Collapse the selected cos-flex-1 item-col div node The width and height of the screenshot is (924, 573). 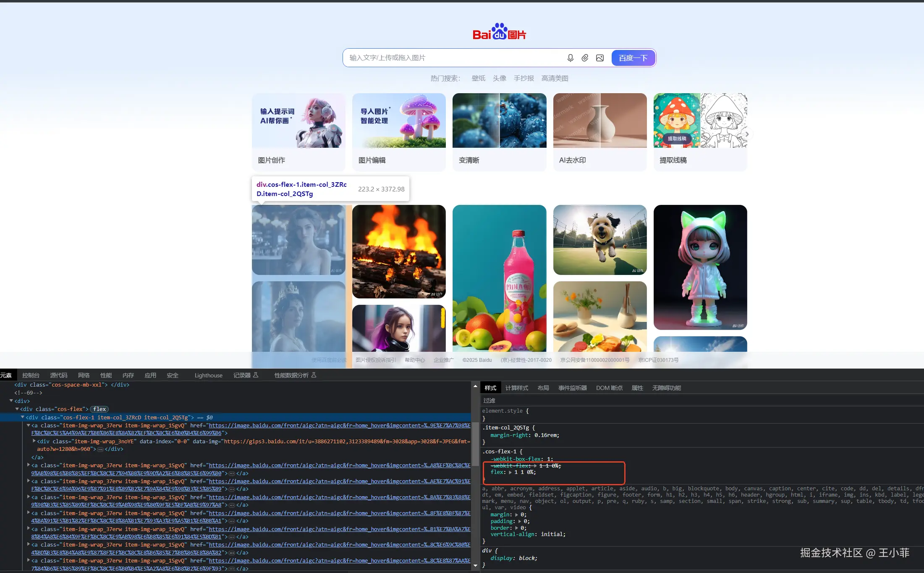coord(23,417)
